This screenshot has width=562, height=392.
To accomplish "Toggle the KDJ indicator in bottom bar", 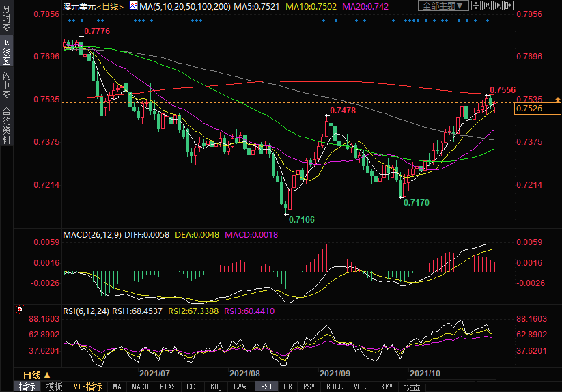I will pyautogui.click(x=216, y=387).
